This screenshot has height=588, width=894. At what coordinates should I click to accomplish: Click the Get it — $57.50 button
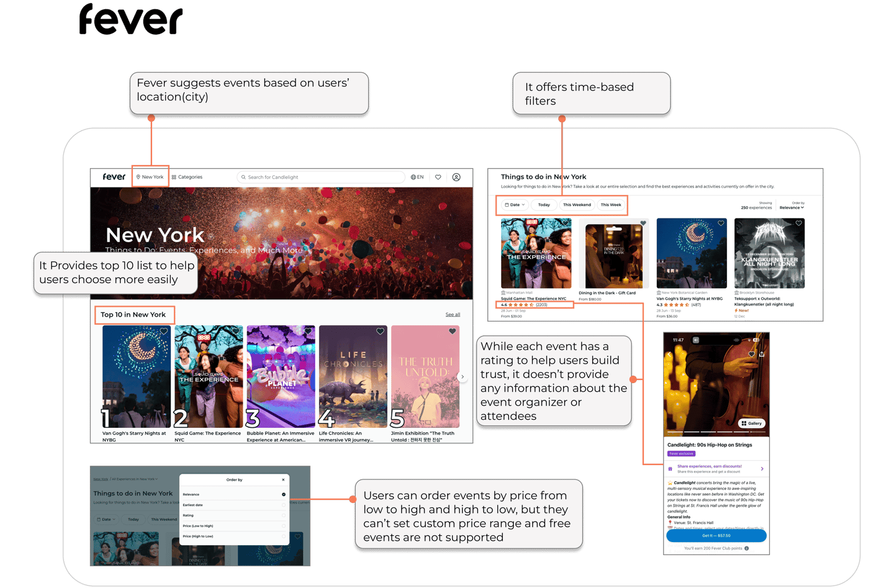[716, 535]
